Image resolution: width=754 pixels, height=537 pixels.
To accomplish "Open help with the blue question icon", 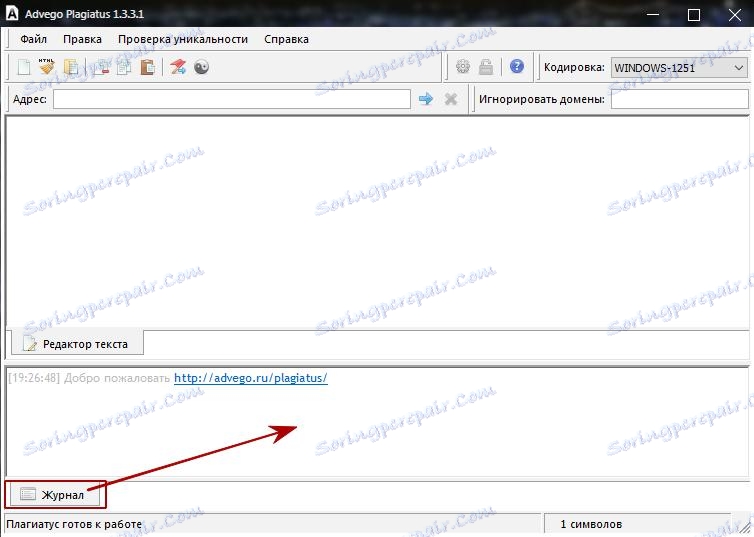I will (516, 66).
